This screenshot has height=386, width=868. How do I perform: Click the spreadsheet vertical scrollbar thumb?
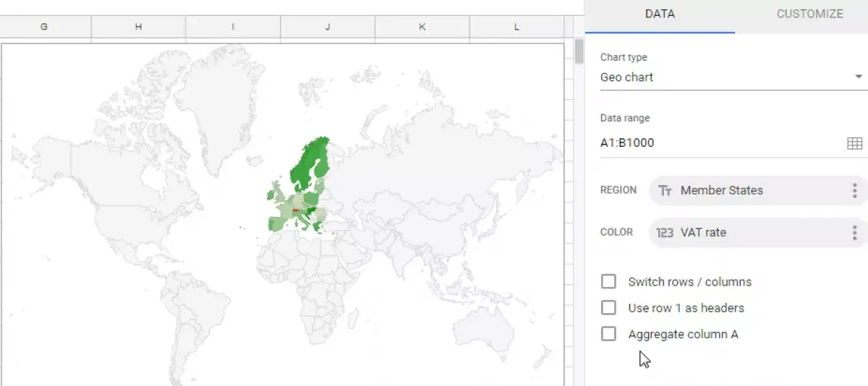tap(579, 51)
